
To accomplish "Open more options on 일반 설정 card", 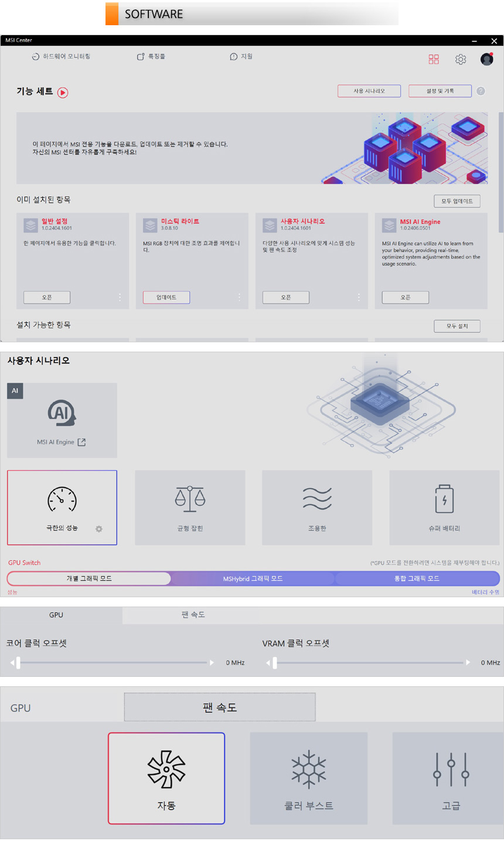I will point(120,297).
